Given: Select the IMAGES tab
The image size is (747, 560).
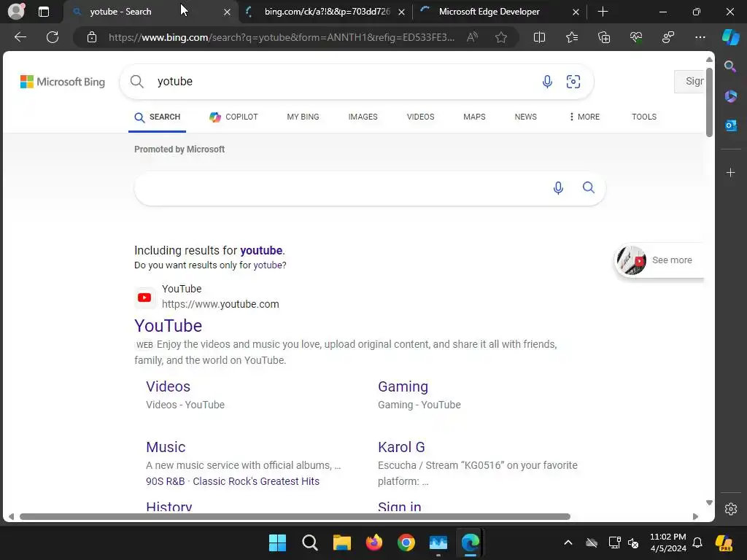Looking at the screenshot, I should click(363, 117).
